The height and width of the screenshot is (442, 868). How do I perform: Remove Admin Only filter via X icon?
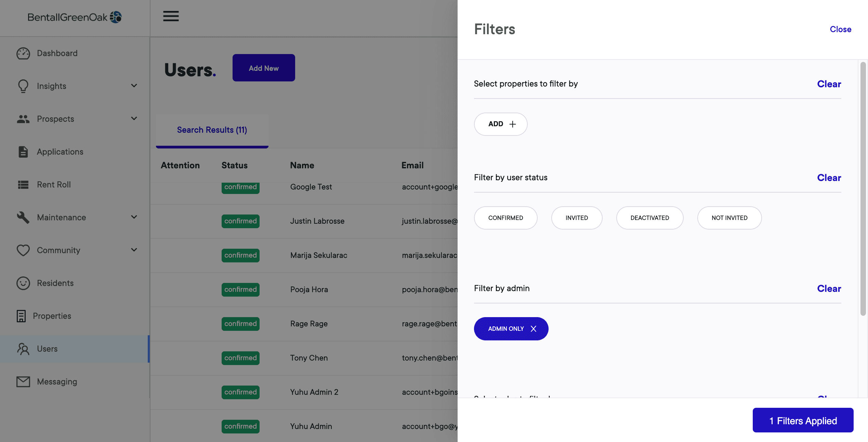click(534, 329)
